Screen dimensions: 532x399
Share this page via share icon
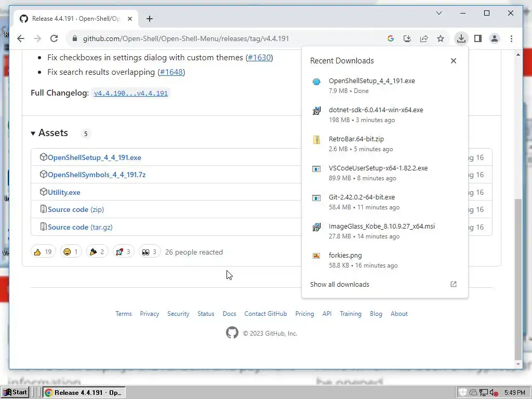[424, 38]
